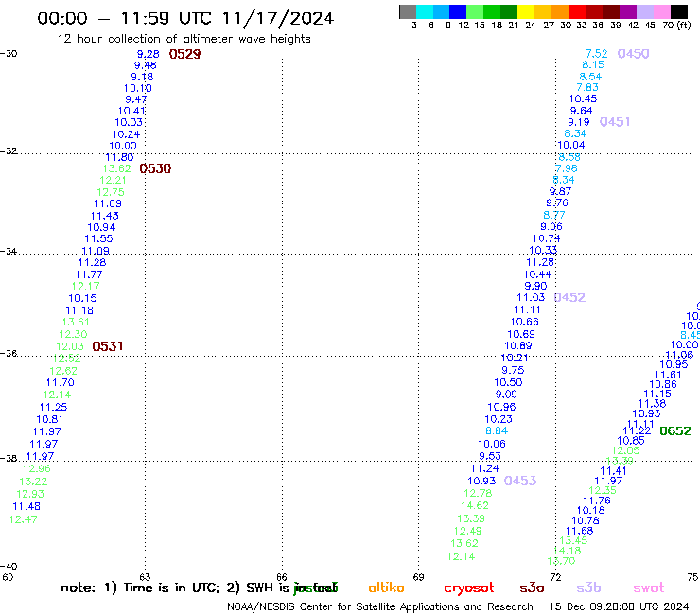
Task: Select the wave height value 8.84
Action: (x=497, y=431)
